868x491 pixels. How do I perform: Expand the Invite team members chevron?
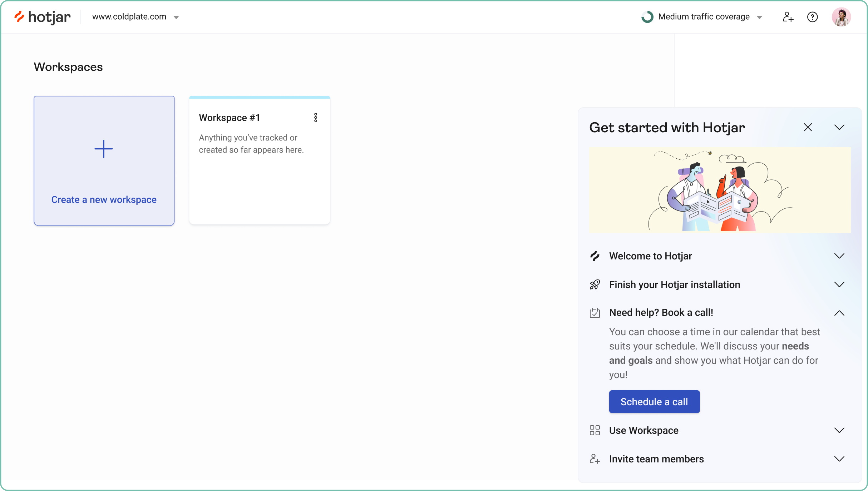tap(839, 459)
